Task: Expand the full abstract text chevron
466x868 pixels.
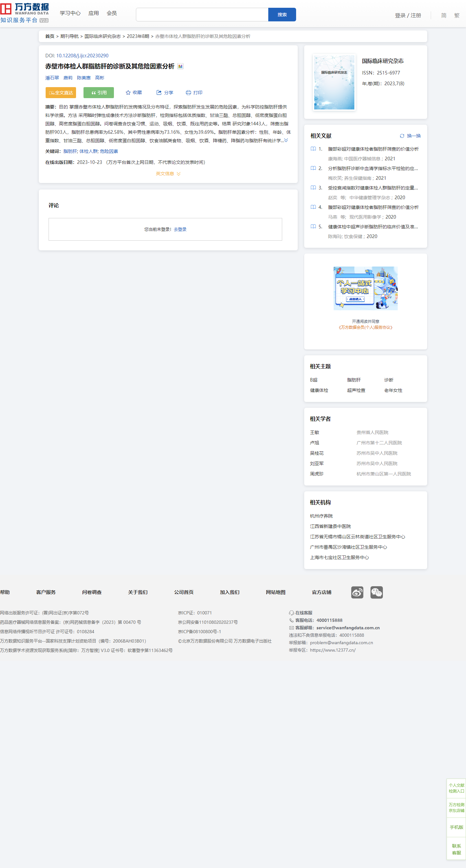Action: tap(286, 140)
